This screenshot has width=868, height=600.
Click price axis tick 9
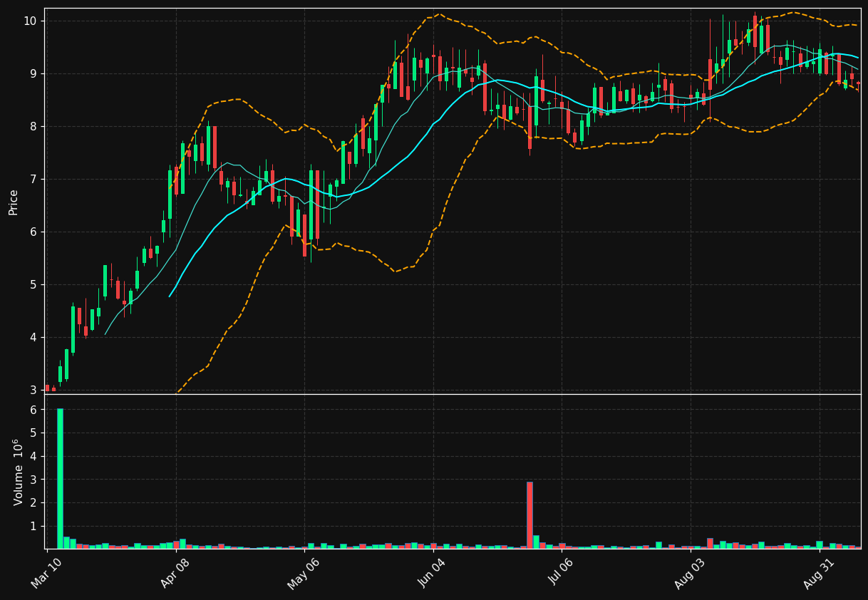33,74
